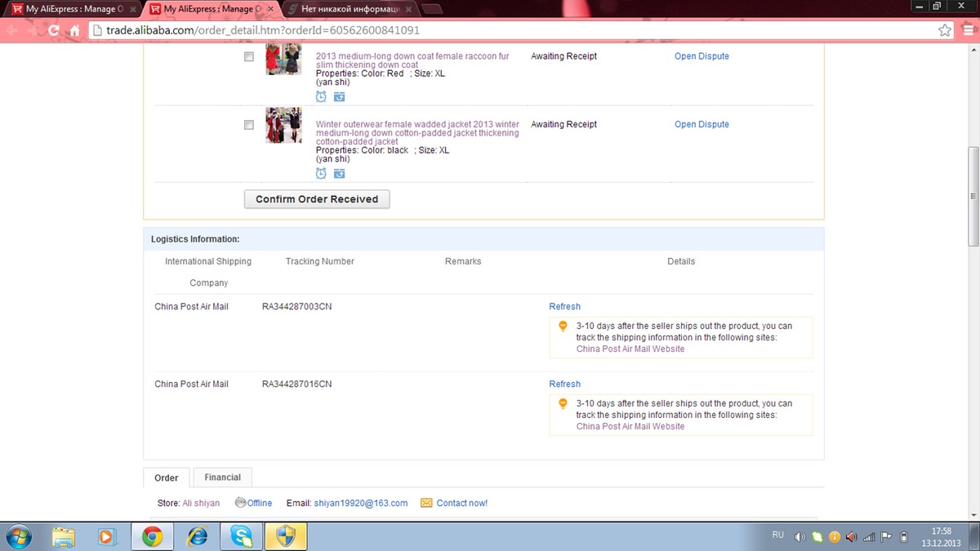Image resolution: width=980 pixels, height=551 pixels.
Task: Open Skype from the taskbar
Action: pos(241,536)
